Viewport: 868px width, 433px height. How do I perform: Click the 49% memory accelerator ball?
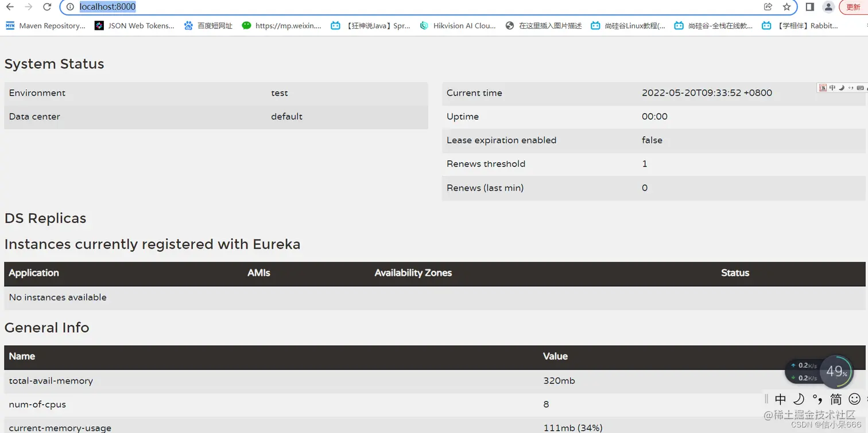click(836, 372)
